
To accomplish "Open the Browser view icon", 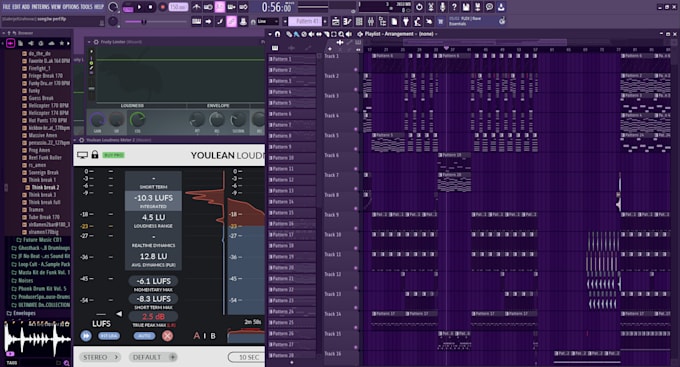I will tap(382, 21).
